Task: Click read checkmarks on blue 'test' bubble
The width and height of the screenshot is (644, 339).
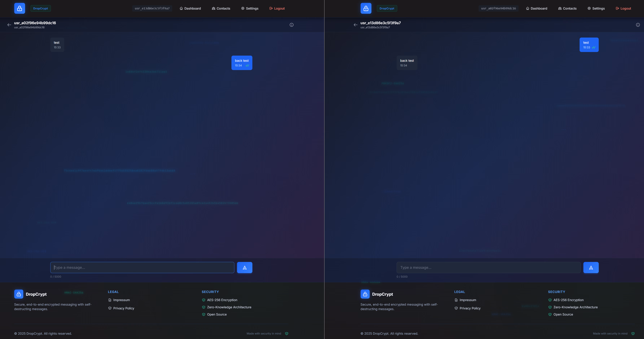Action: (x=593, y=47)
